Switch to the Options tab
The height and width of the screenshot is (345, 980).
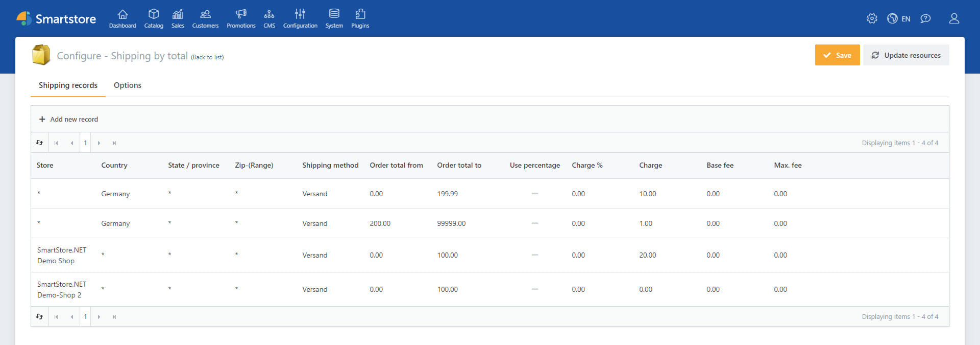coord(128,85)
